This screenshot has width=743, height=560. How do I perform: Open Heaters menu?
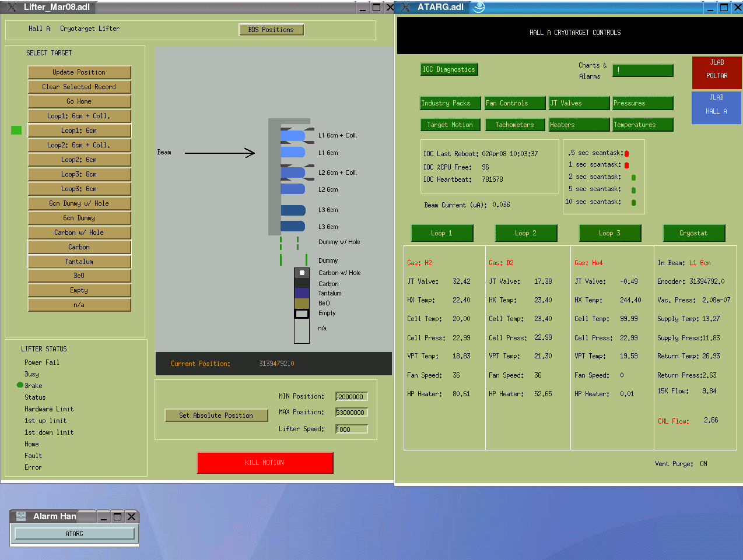pyautogui.click(x=579, y=125)
